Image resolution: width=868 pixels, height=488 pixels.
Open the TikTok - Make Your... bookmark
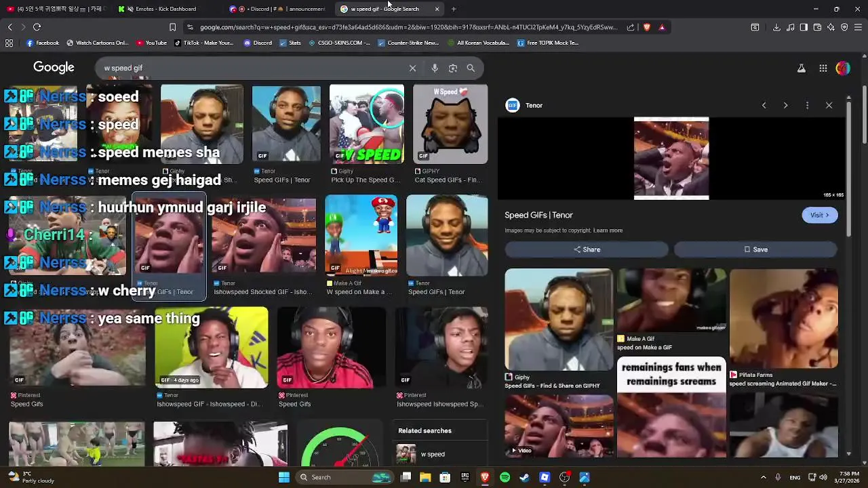203,43
